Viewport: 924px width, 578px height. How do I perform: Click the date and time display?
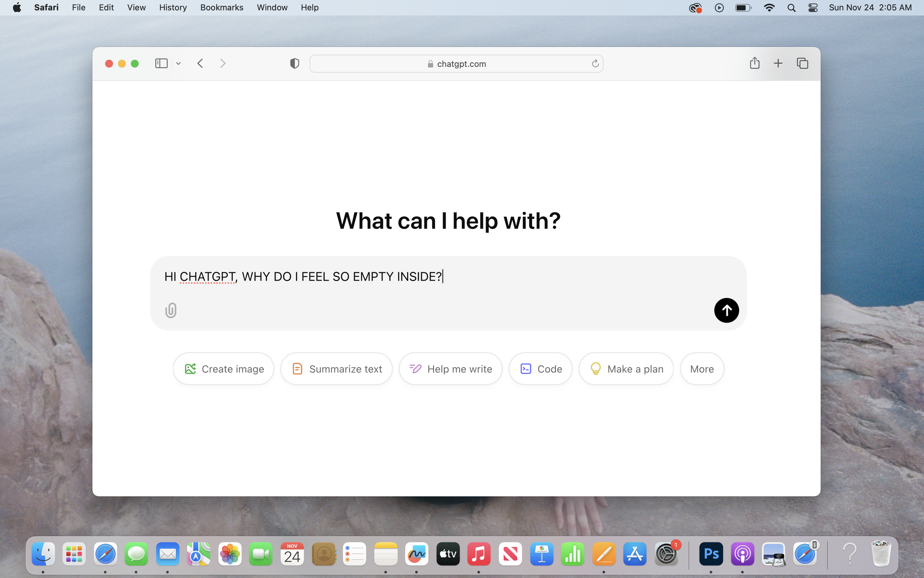pos(870,7)
